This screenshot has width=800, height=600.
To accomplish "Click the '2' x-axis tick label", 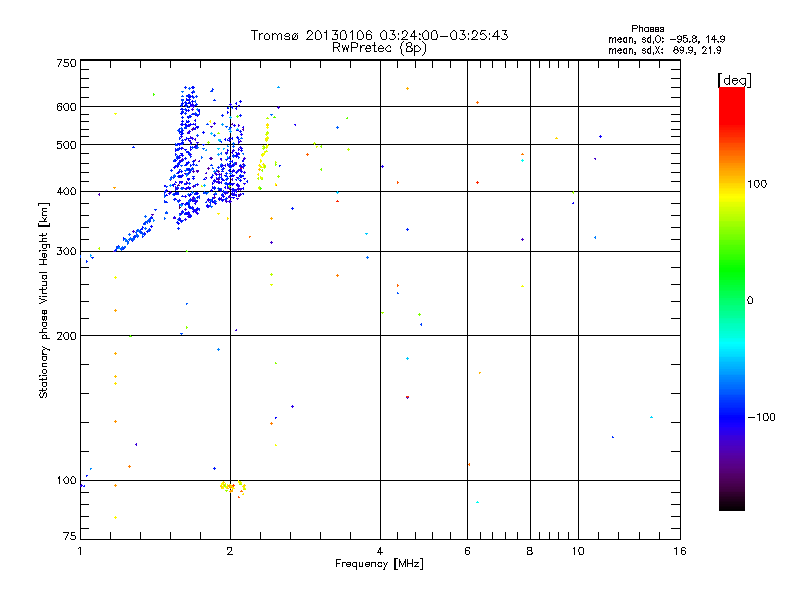I will coord(230,551).
